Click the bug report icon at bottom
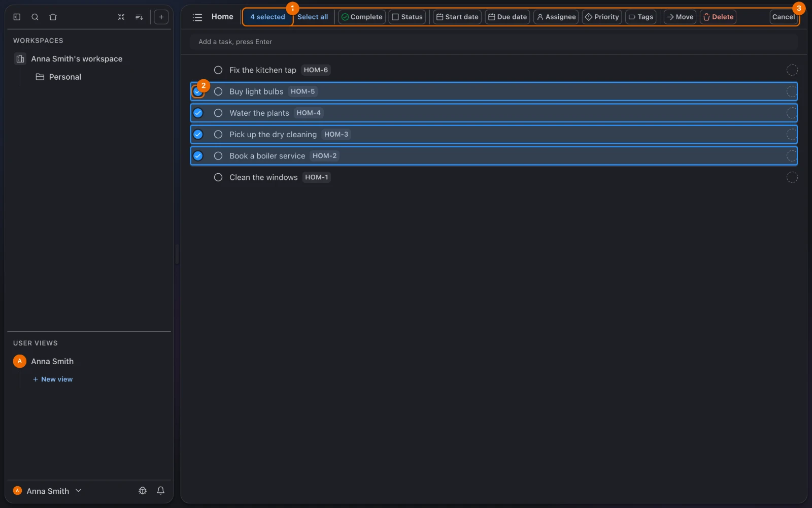 (x=143, y=491)
